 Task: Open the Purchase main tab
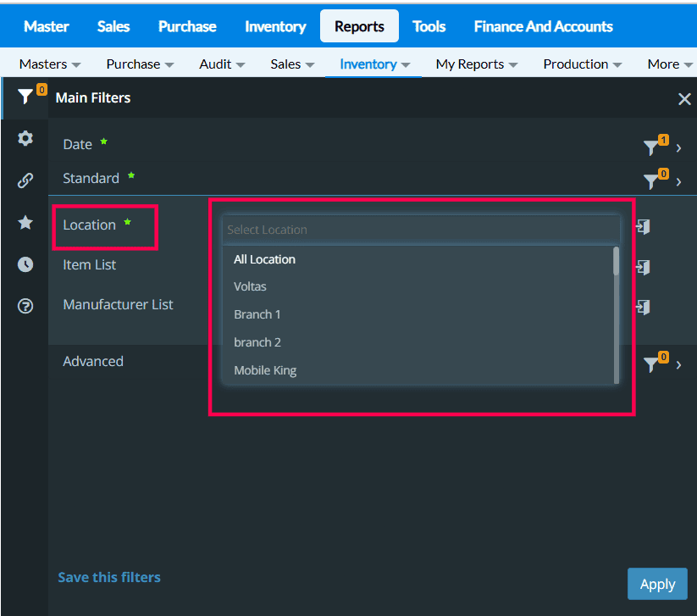tap(186, 26)
